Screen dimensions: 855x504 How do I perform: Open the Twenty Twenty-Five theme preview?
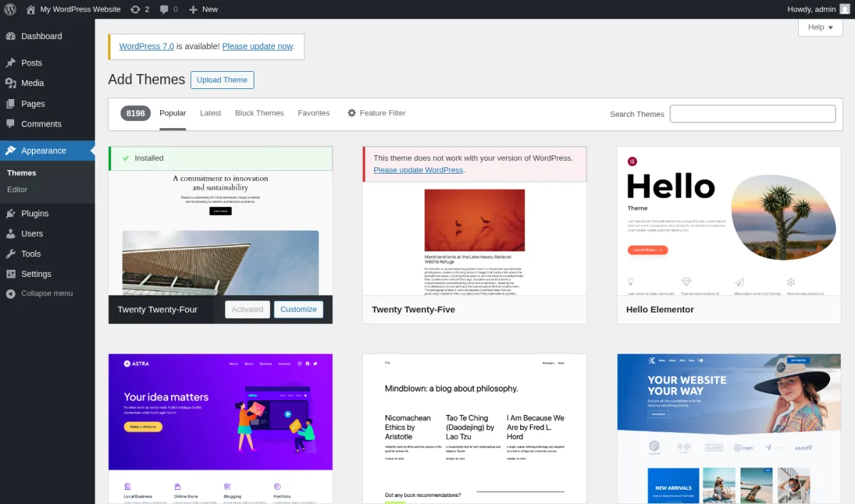pyautogui.click(x=475, y=238)
